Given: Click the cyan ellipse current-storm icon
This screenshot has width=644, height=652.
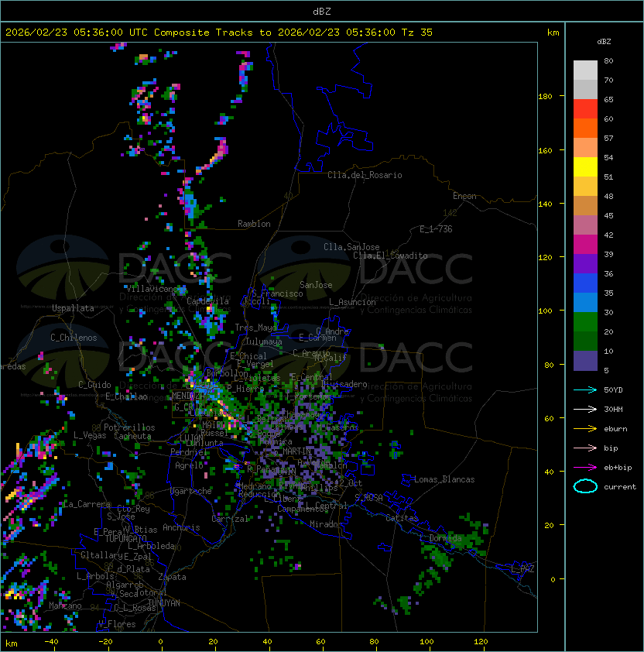Looking at the screenshot, I should 585,486.
